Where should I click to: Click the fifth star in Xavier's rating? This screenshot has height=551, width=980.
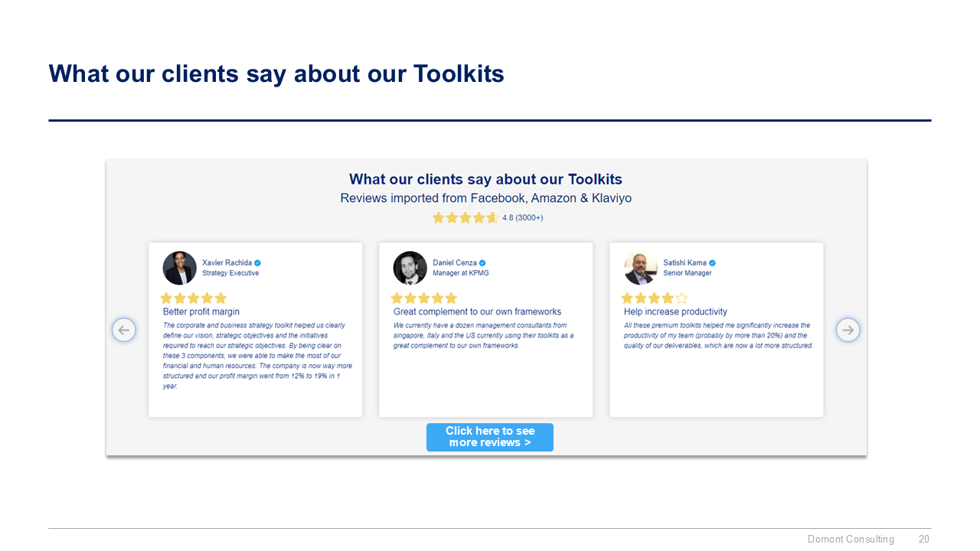point(221,298)
